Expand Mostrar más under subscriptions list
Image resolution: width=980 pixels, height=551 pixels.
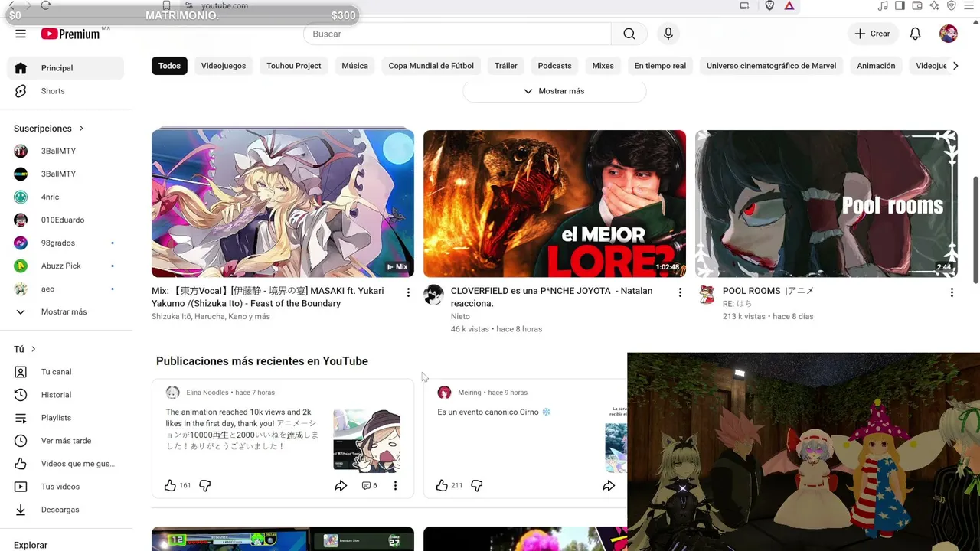(x=66, y=311)
